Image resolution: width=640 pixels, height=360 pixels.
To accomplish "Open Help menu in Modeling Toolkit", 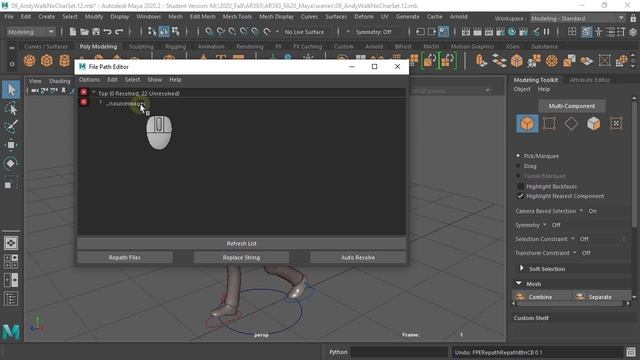I will (544, 89).
